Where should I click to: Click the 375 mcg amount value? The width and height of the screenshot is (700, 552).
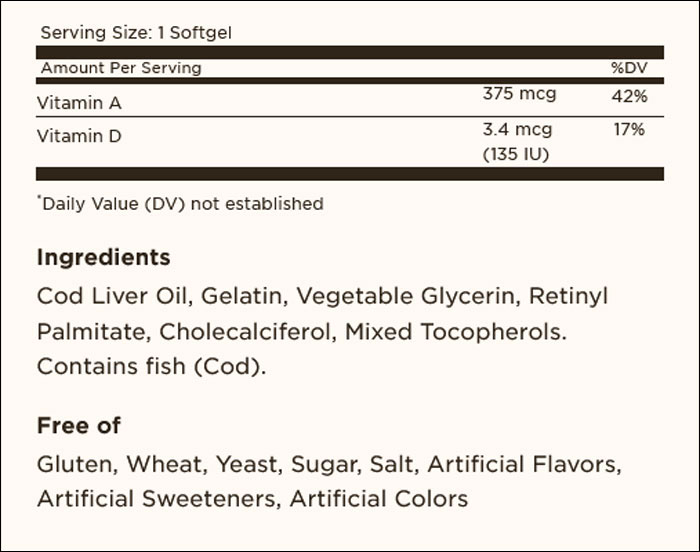click(519, 94)
